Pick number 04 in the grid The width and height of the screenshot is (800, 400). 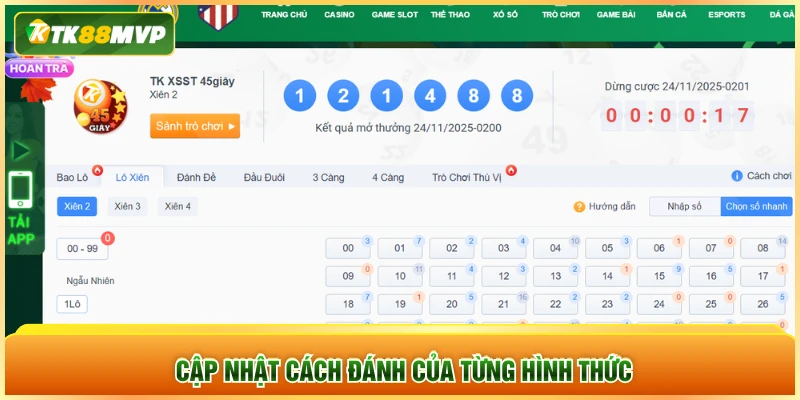pyautogui.click(x=556, y=248)
